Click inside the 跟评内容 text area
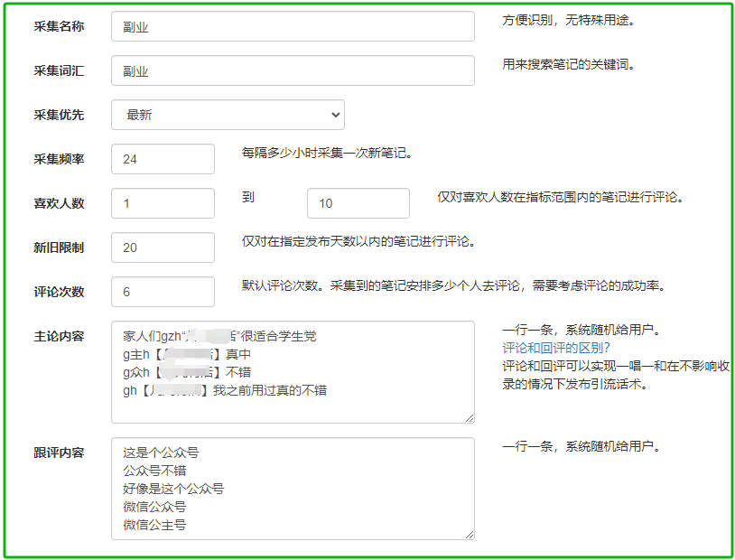The width and height of the screenshot is (735, 560). [x=293, y=489]
